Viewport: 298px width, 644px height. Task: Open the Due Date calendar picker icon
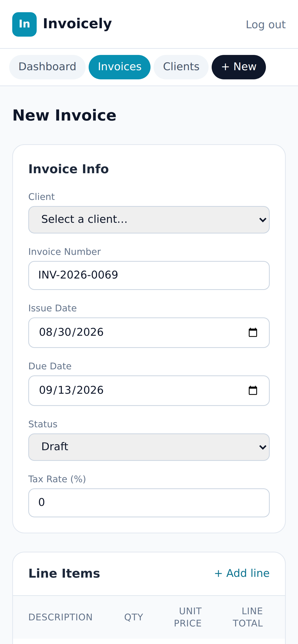pyautogui.click(x=253, y=390)
